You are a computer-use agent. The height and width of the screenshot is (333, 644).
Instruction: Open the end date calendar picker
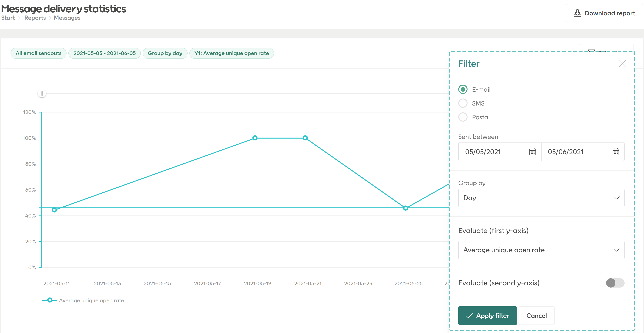pyautogui.click(x=616, y=152)
